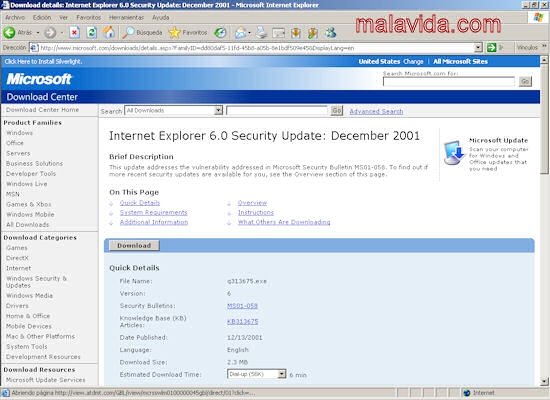
Task: Open the Favoritos star pane
Action: coord(188,33)
